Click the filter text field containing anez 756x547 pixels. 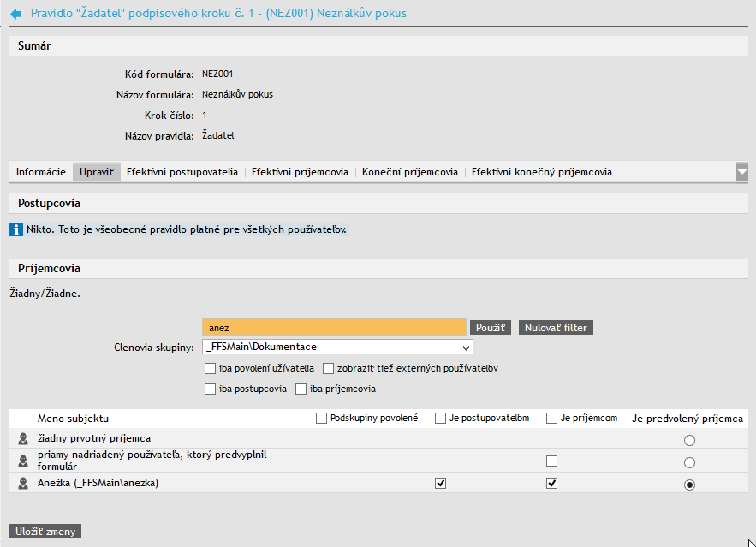click(x=334, y=328)
